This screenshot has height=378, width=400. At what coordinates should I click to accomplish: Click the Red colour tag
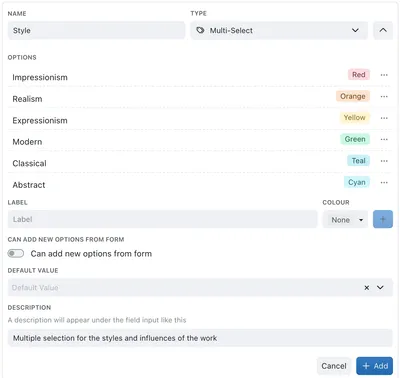tap(359, 75)
